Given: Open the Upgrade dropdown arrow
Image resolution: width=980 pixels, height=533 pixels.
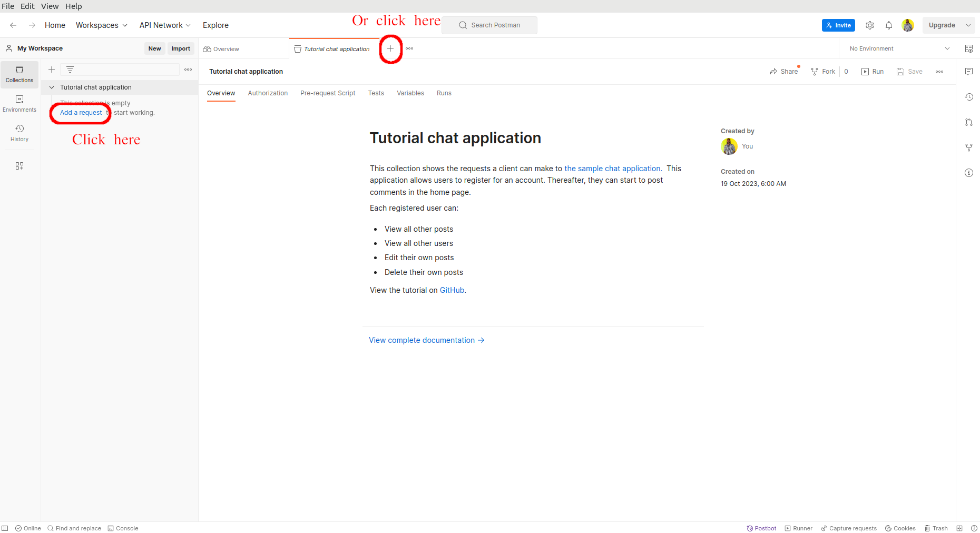Looking at the screenshot, I should 968,25.
